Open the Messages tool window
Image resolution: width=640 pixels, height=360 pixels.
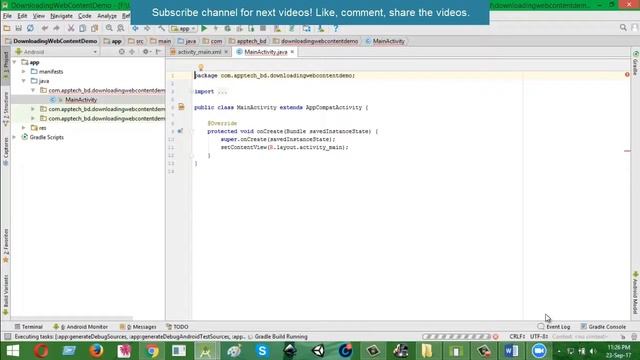click(138, 327)
